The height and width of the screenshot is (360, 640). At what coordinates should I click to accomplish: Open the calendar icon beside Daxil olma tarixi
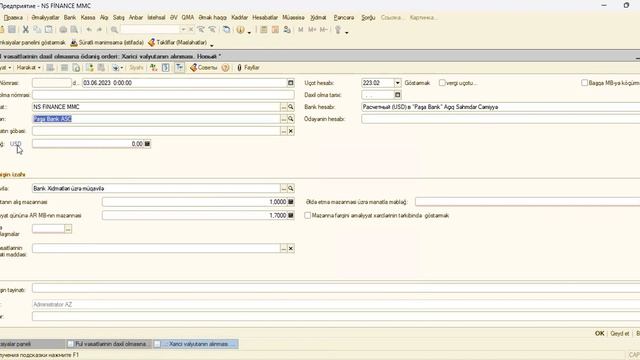[x=398, y=95]
